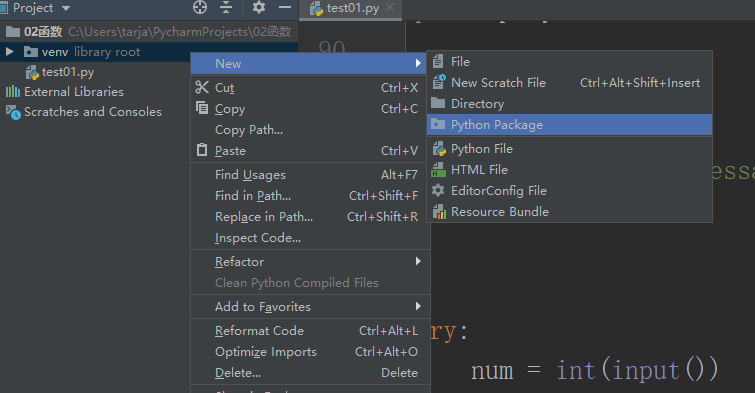Create a new Python File
The width and height of the screenshot is (755, 393).
pos(569,149)
